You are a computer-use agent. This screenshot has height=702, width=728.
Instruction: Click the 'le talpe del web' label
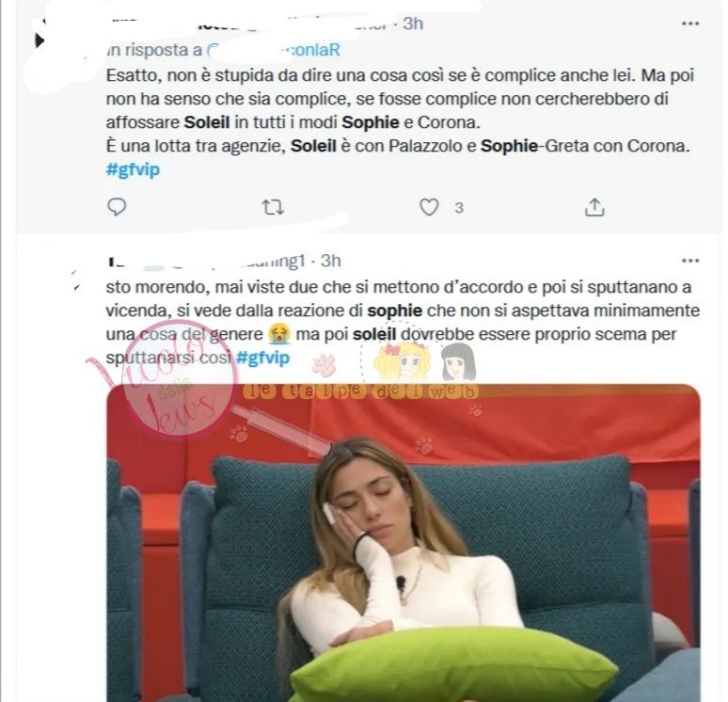(361, 391)
